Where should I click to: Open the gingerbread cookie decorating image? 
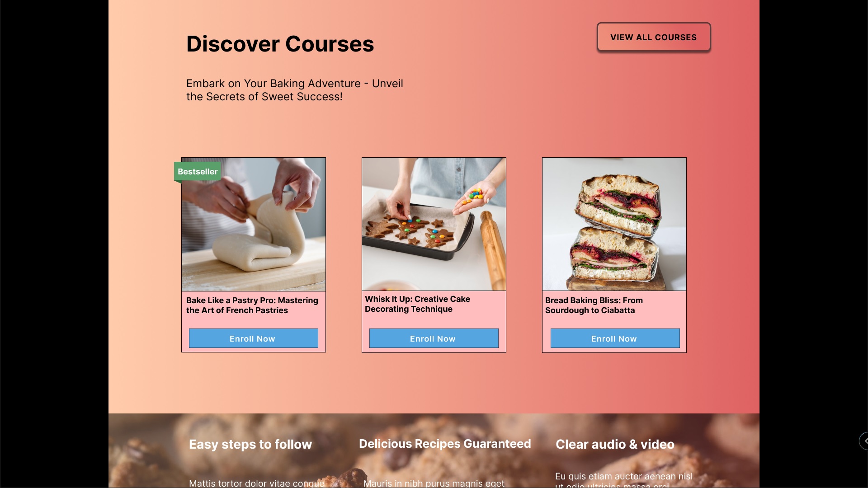434,224
